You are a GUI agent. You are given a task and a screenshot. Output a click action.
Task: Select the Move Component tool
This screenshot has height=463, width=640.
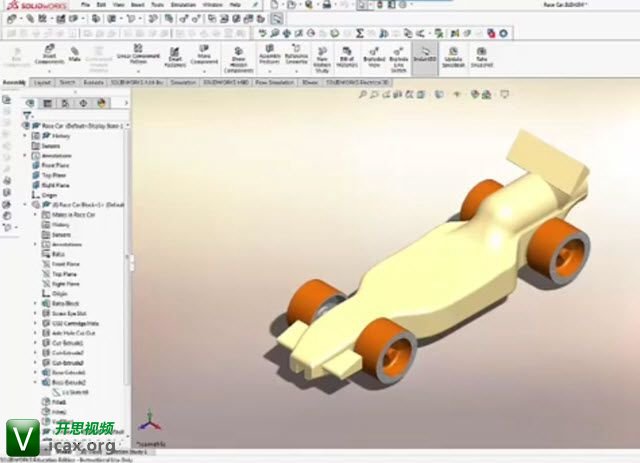pos(204,54)
